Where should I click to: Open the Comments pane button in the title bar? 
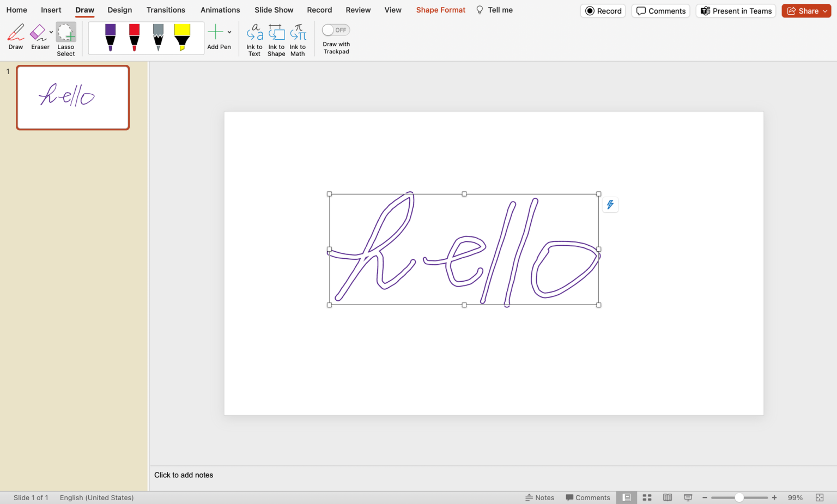(661, 11)
